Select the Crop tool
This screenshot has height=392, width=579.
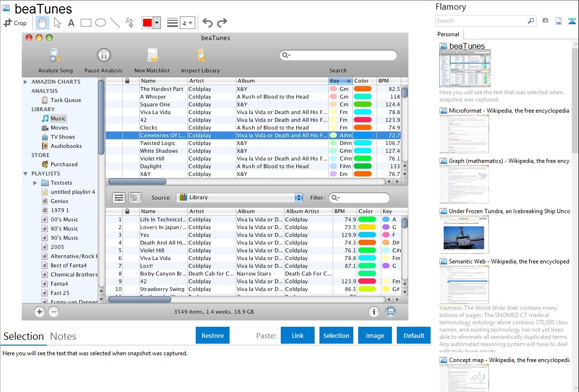[15, 23]
